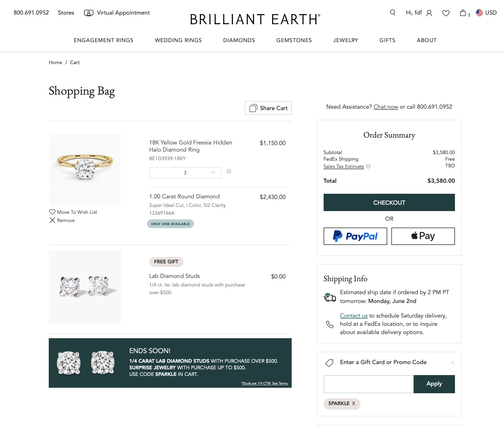Click the Sales Tax Estimate info icon
Image resolution: width=504 pixels, height=426 pixels.
(368, 166)
